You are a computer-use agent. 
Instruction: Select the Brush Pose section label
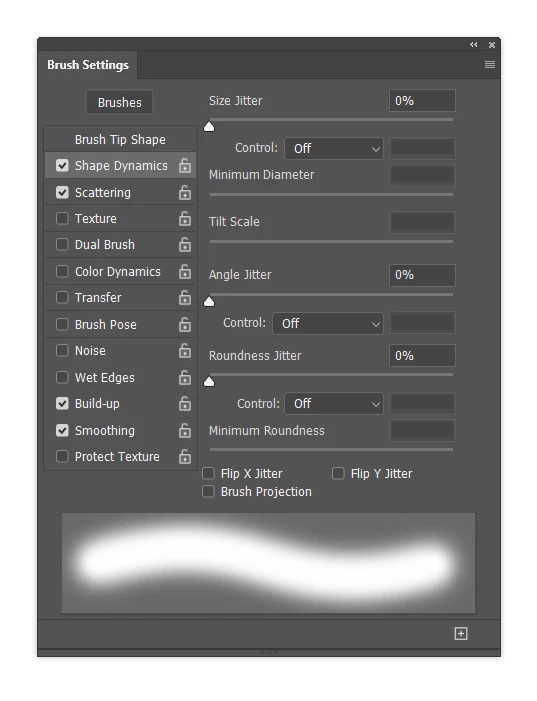pyautogui.click(x=106, y=325)
